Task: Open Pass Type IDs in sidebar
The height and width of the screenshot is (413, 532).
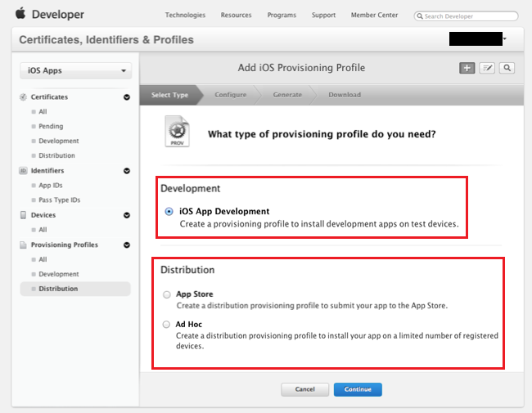Action: click(x=60, y=200)
